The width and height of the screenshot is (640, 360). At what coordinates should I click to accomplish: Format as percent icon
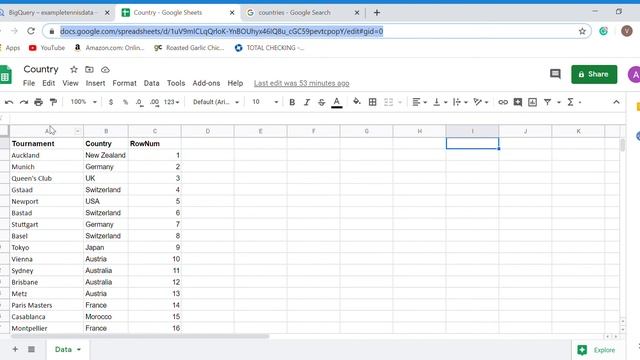125,102
